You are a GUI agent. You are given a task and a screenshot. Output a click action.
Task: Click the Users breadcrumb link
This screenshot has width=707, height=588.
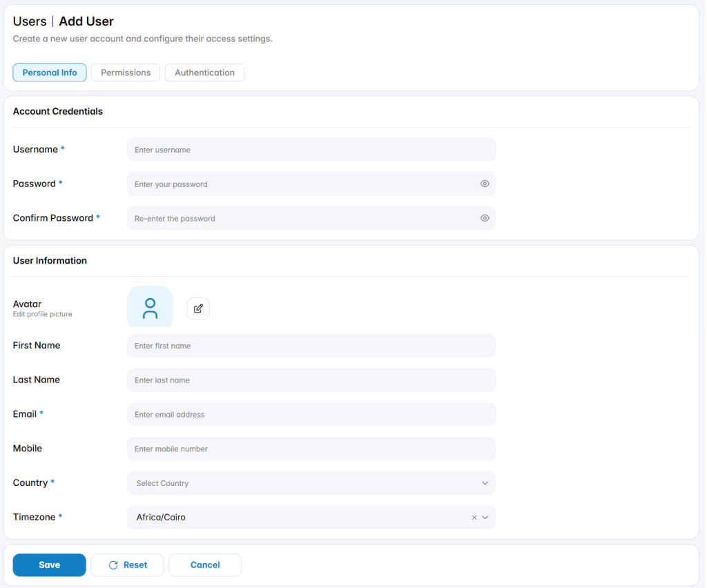tap(30, 21)
